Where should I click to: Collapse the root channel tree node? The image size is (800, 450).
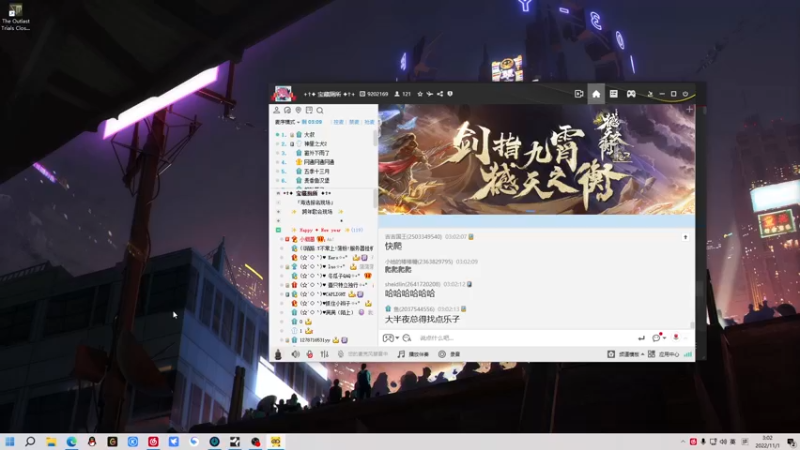click(x=278, y=193)
